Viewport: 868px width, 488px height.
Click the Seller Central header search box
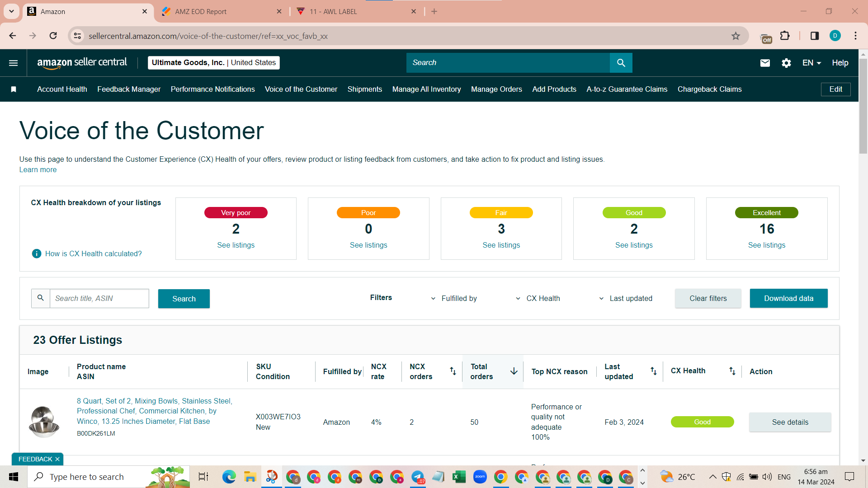(x=508, y=63)
